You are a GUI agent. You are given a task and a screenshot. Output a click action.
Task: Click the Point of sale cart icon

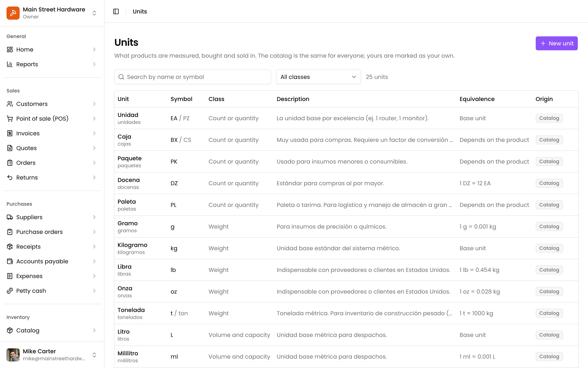pos(10,119)
